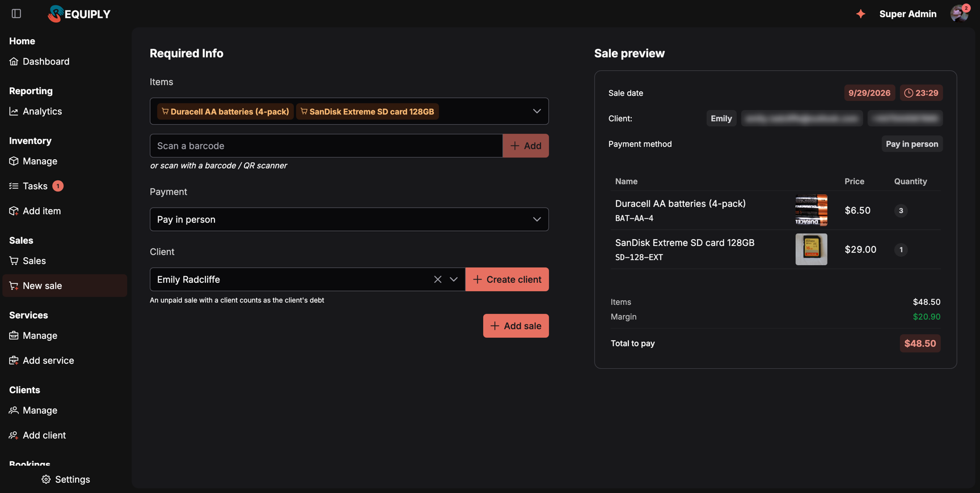Image resolution: width=980 pixels, height=493 pixels.
Task: Click the Pay in person badge in preview
Action: [912, 144]
